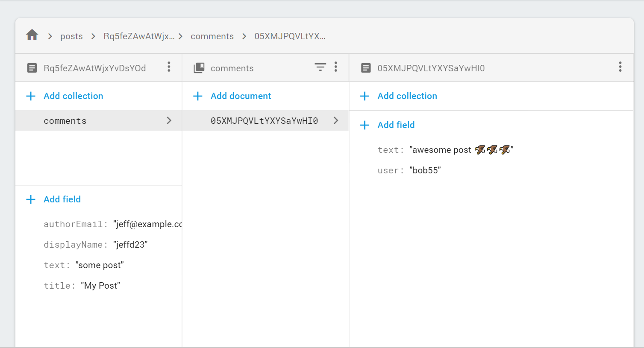Click Add document in the comments panel
This screenshot has height=348, width=644.
240,96
